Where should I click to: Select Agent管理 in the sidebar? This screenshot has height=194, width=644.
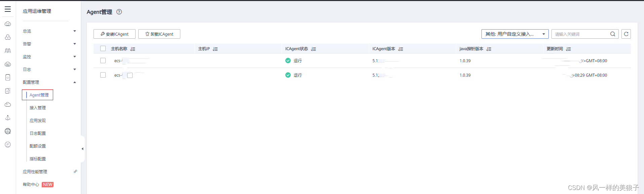39,95
